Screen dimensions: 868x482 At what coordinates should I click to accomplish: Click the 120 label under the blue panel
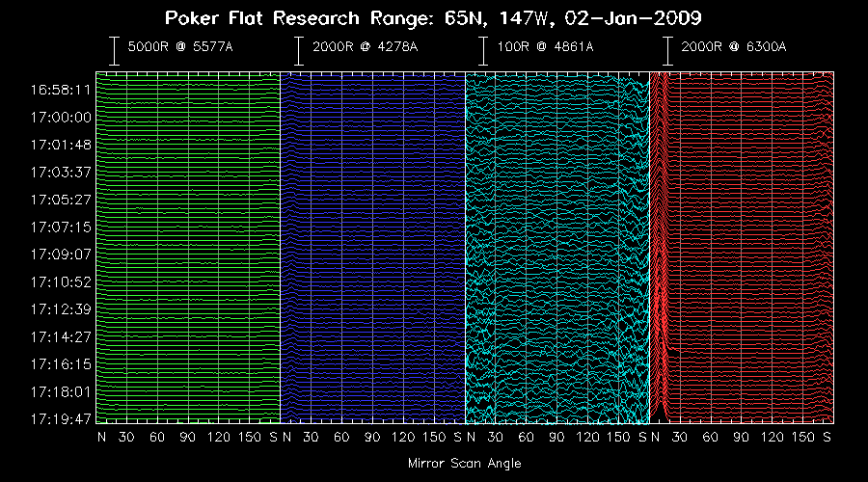point(403,438)
